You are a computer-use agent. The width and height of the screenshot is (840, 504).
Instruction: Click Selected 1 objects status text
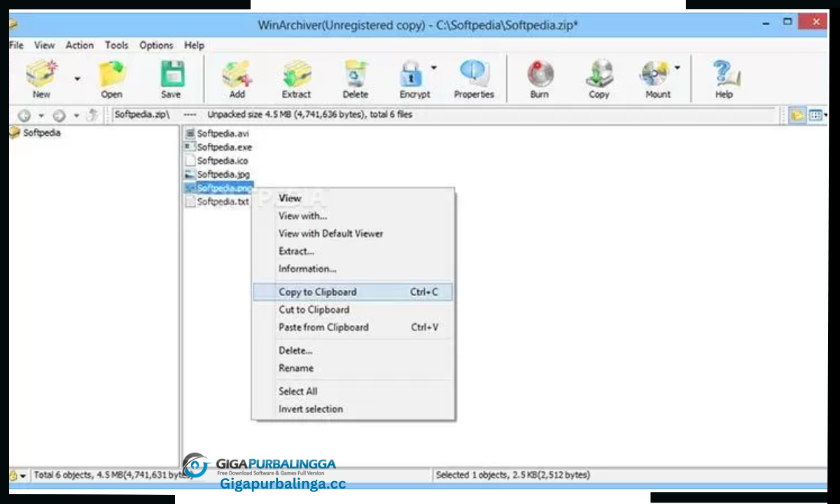(x=512, y=475)
